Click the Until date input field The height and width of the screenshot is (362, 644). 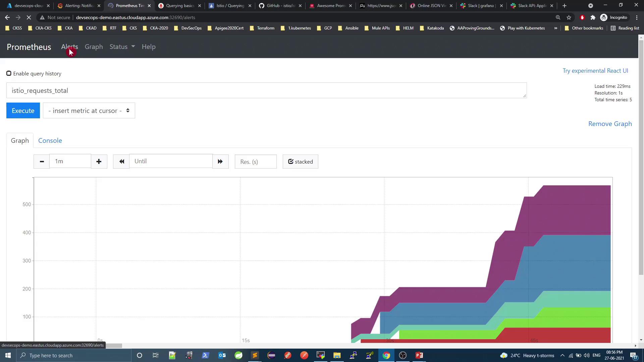171,161
